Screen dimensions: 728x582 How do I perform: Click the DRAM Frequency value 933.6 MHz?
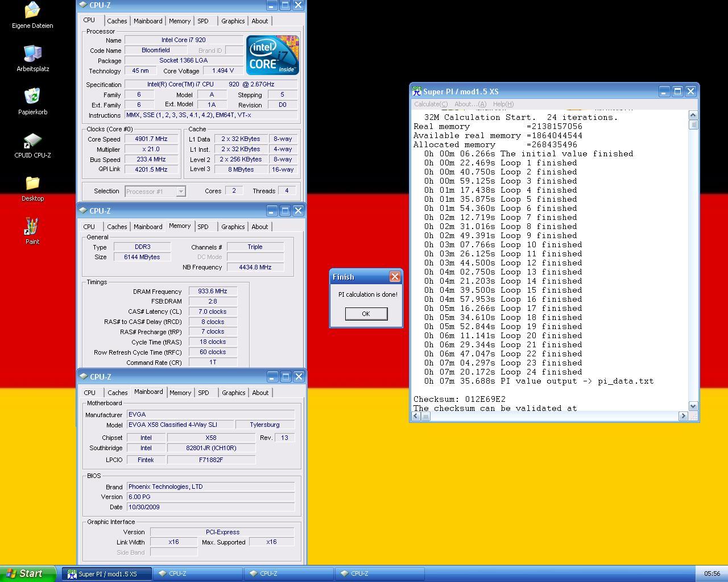[x=213, y=292]
